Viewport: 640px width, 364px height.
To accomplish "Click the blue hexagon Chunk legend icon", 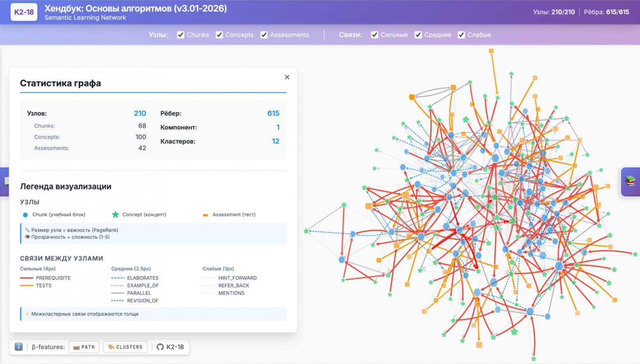I will 25,215.
